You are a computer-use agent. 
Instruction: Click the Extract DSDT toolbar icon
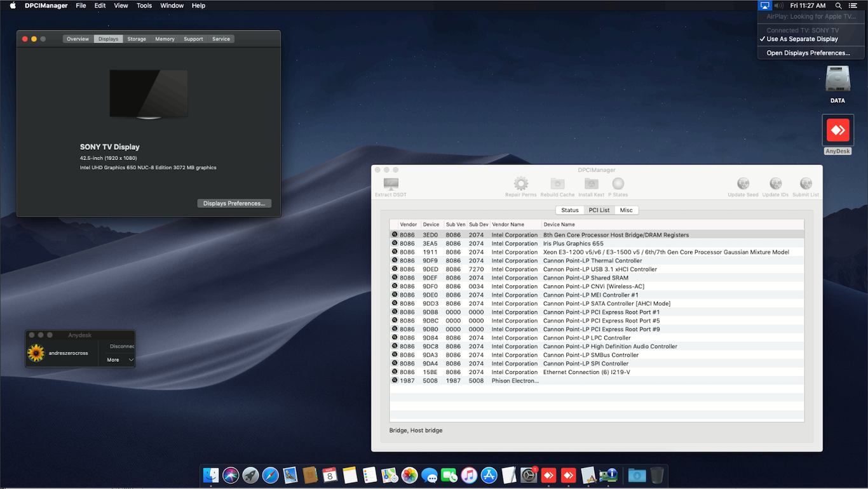[391, 184]
